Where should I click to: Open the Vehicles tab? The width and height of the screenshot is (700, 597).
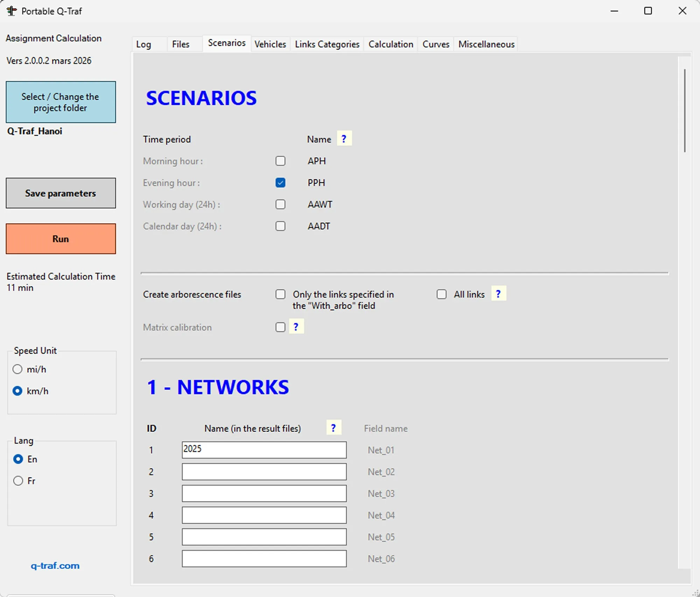click(x=270, y=44)
